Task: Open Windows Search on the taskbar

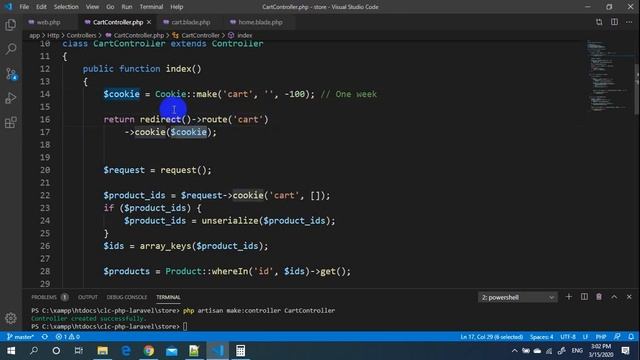Action: pos(34,351)
